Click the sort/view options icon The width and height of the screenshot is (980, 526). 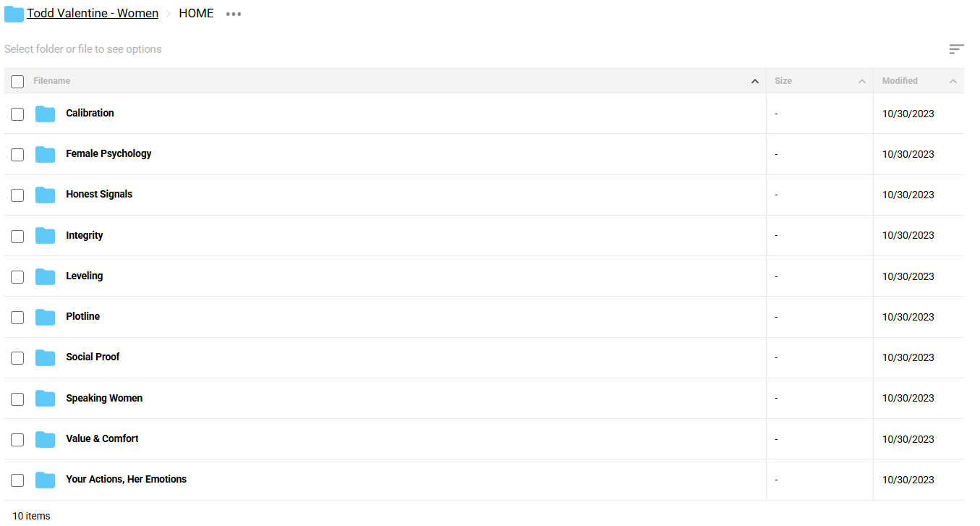coord(956,49)
